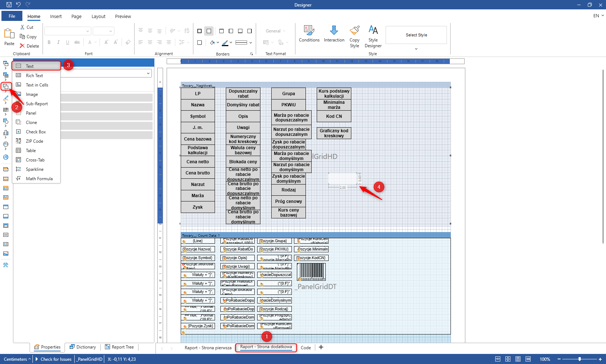606x364 pixels.
Task: Click the red Delete icon
Action: tap(22, 46)
